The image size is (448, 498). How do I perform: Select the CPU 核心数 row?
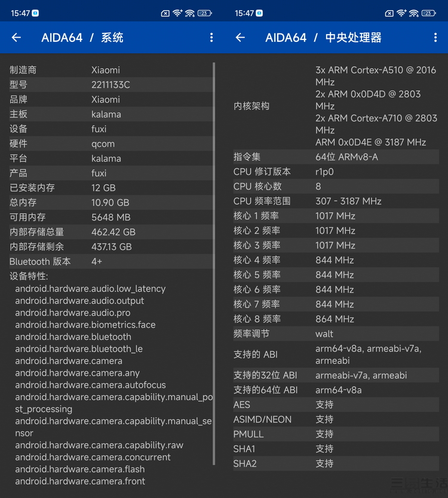click(335, 187)
